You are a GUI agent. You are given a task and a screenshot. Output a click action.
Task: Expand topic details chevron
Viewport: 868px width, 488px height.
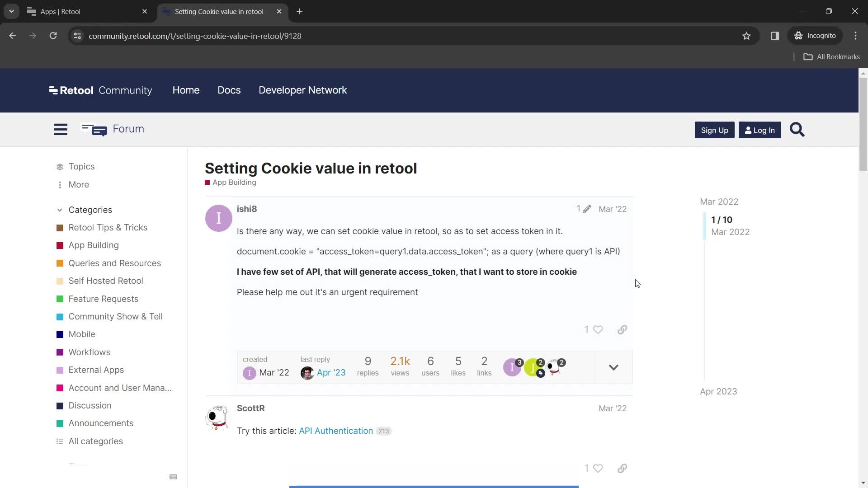[613, 367]
